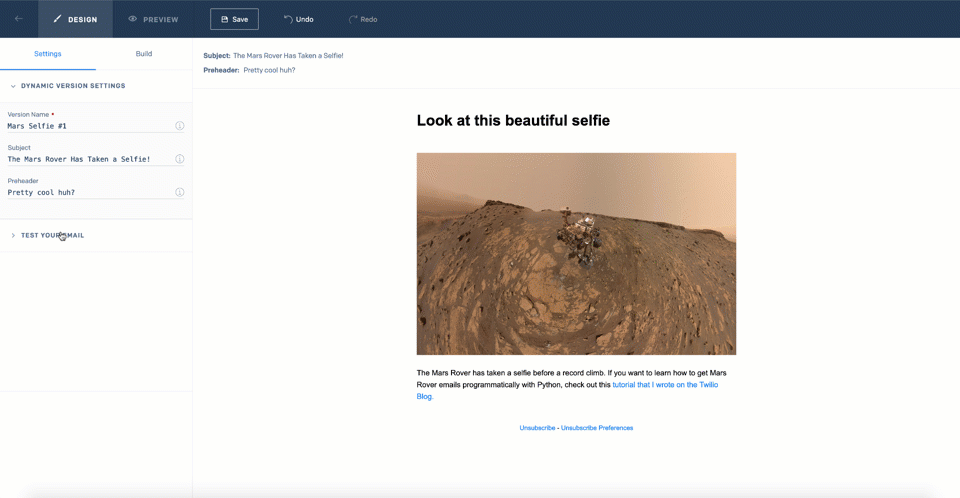
Task: Open the Settings tab
Action: (x=48, y=54)
